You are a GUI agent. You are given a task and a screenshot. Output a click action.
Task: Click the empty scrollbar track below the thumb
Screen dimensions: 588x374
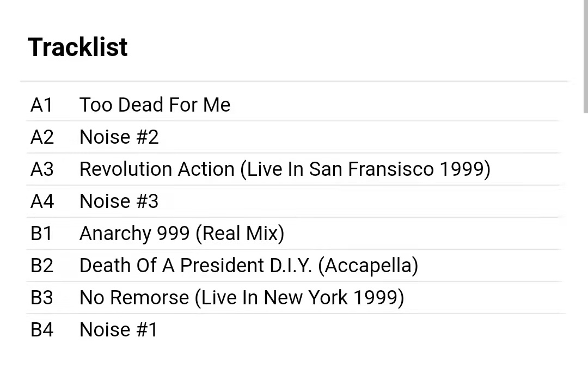[x=585, y=245]
